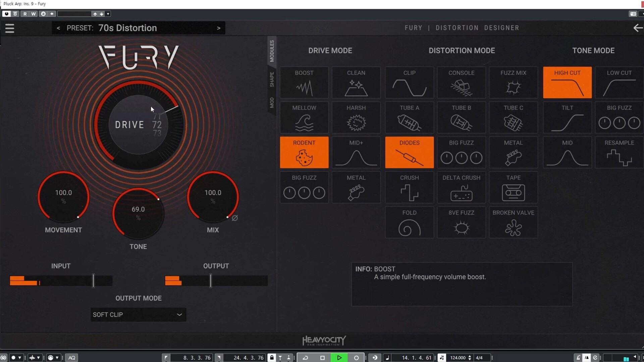Click the 4/4 time signature field
Viewport: 644px width, 362px height.
click(x=479, y=358)
